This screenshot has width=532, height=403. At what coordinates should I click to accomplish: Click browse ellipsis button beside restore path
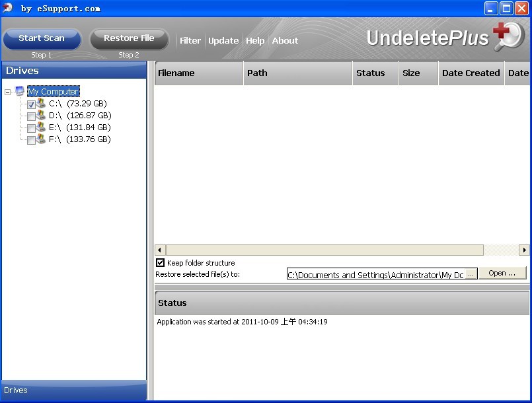471,274
